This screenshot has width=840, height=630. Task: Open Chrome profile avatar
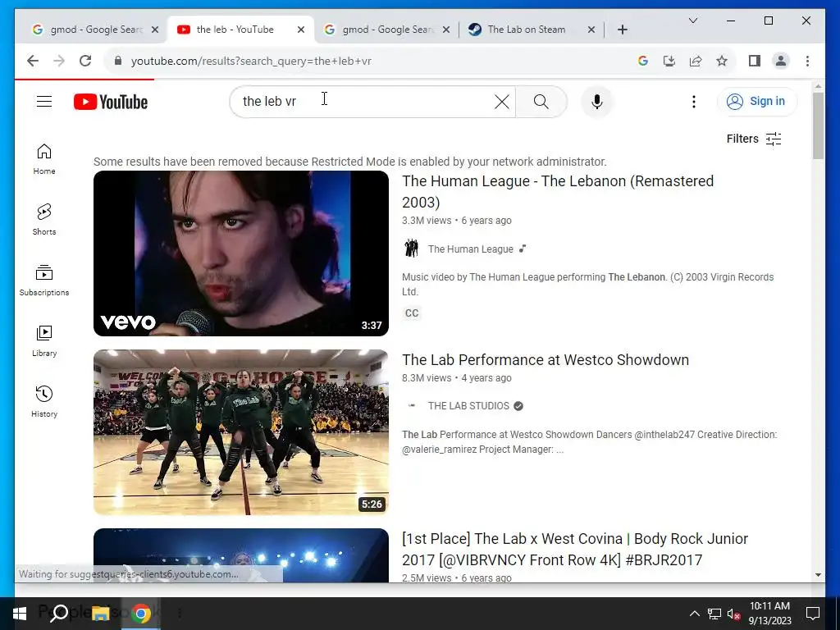(x=781, y=61)
